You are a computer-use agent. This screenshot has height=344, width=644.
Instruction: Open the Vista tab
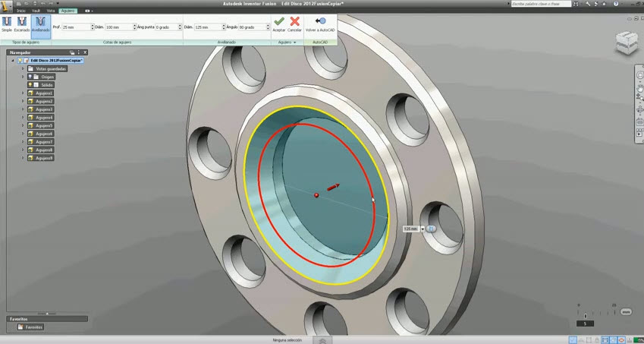coord(51,11)
